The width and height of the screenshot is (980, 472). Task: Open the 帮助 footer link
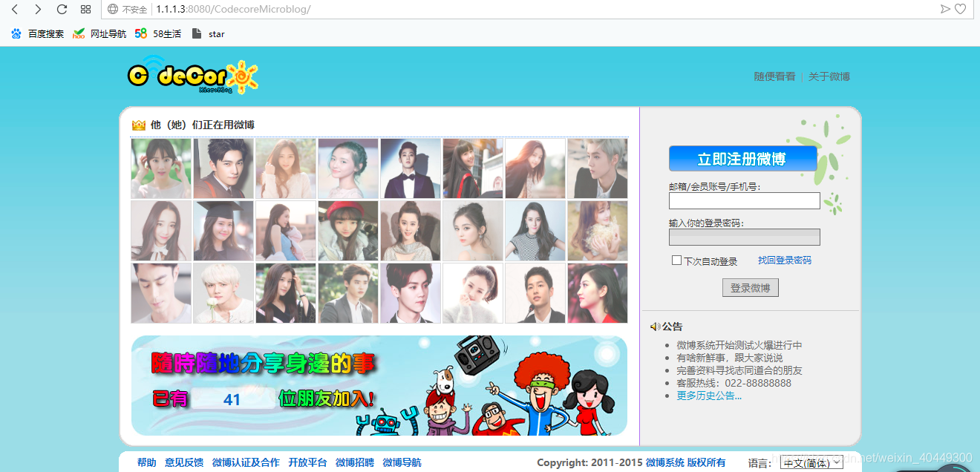pos(146,462)
